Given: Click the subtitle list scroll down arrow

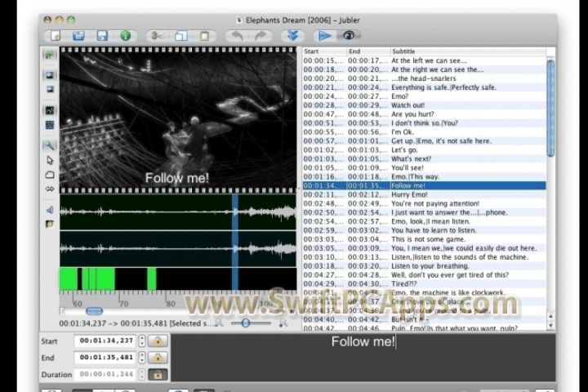Looking at the screenshot, I should pos(550,326).
